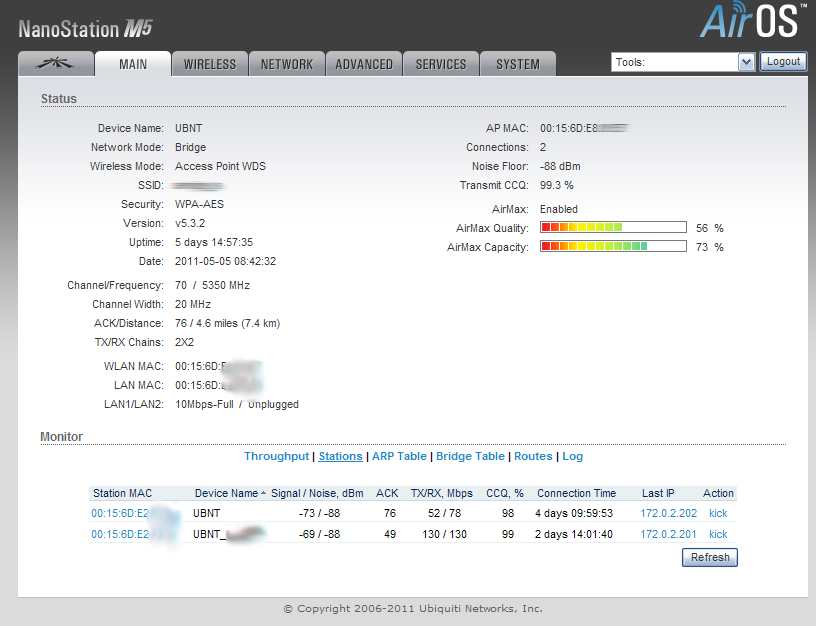This screenshot has height=626, width=816.
Task: Sort table by Signal / Noise column
Action: tap(317, 493)
